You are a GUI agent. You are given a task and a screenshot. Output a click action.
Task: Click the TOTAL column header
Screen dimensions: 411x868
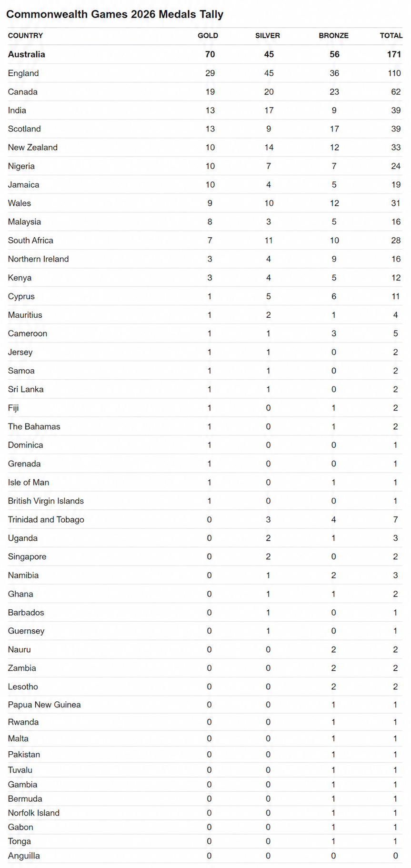(391, 36)
